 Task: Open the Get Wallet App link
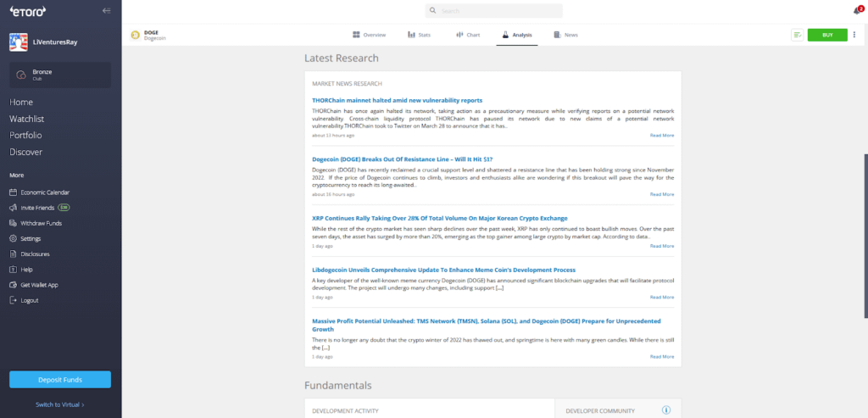tap(39, 285)
